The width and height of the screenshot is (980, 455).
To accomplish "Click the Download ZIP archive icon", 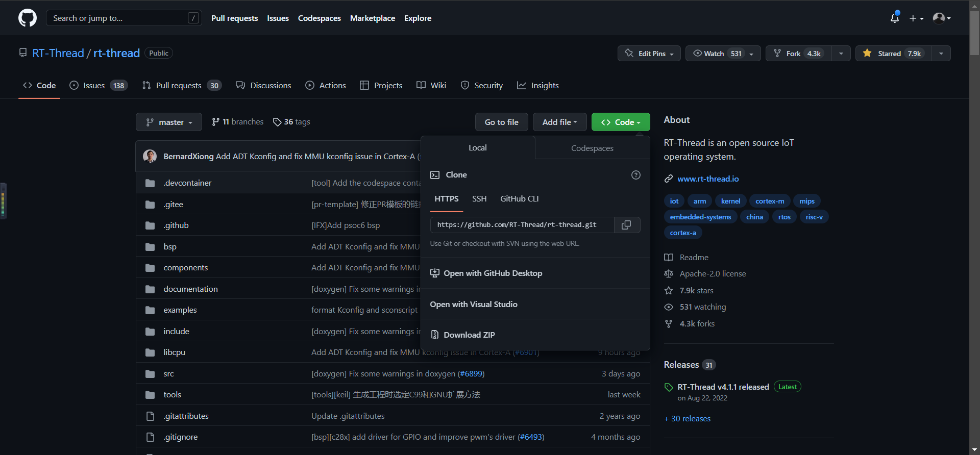I will point(435,335).
